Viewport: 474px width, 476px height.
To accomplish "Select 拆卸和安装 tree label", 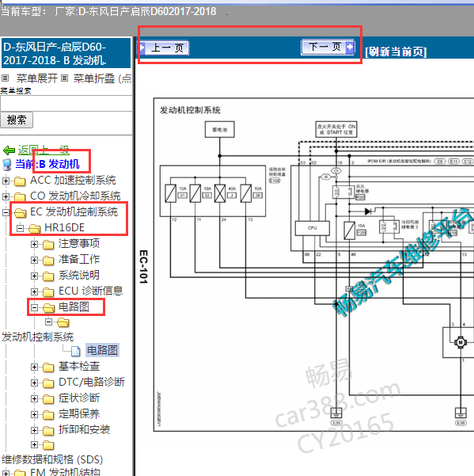I will 84,429.
